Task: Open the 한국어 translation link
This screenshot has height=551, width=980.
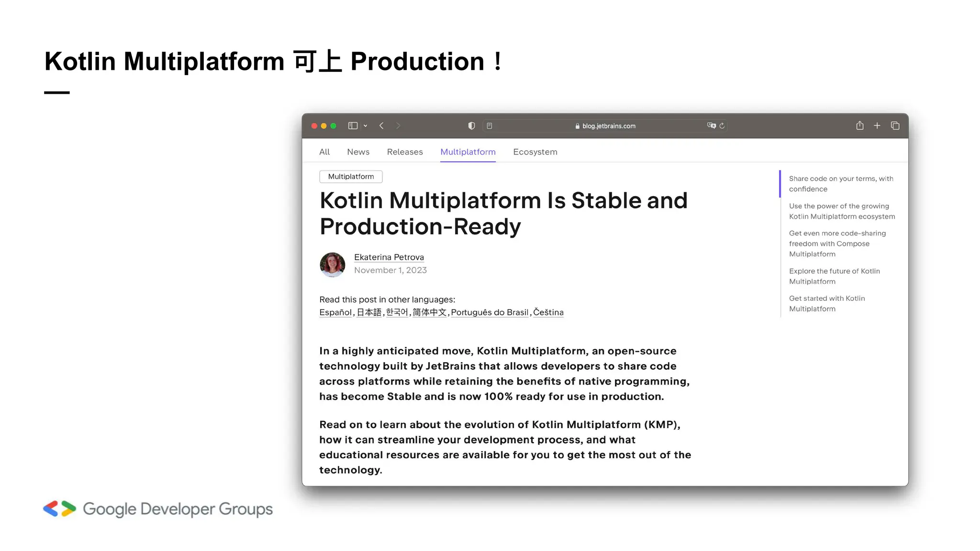Action: pos(397,312)
